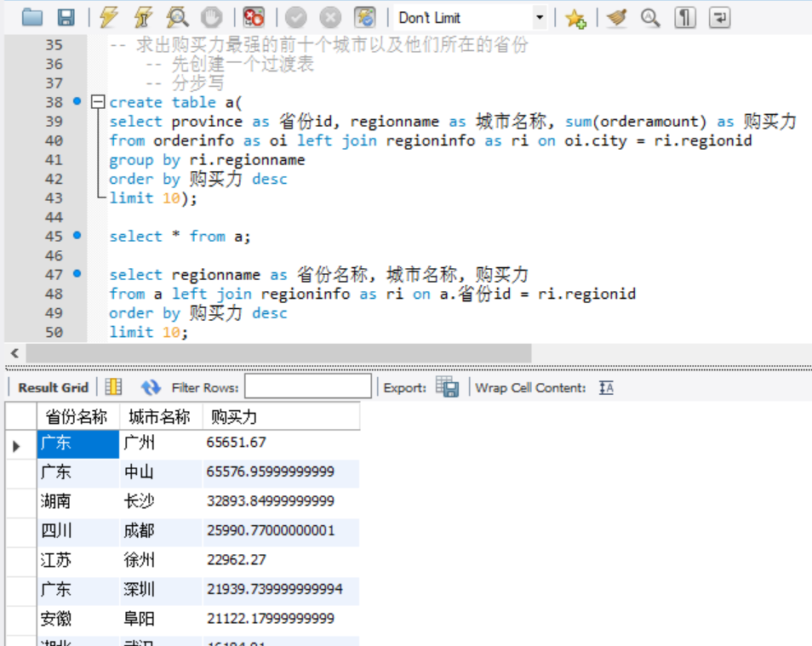Stop query execution with the hand icon
This screenshot has height=646, width=812.
tap(211, 18)
